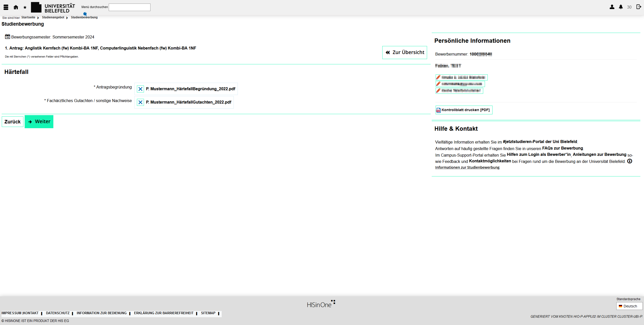
Task: Open Informationen zur Studienbewerbung link
Action: pyautogui.click(x=467, y=167)
